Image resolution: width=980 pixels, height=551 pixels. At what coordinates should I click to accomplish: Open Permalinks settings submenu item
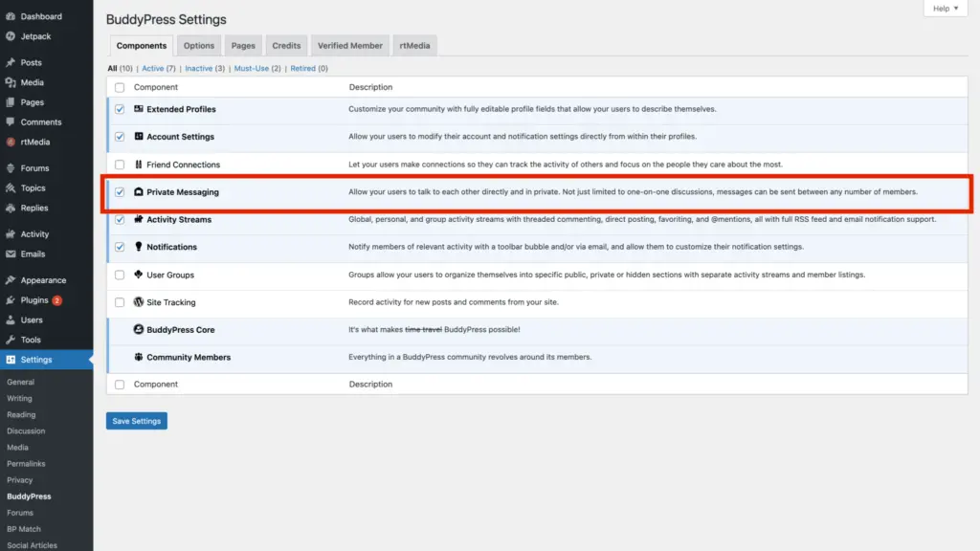(x=25, y=464)
